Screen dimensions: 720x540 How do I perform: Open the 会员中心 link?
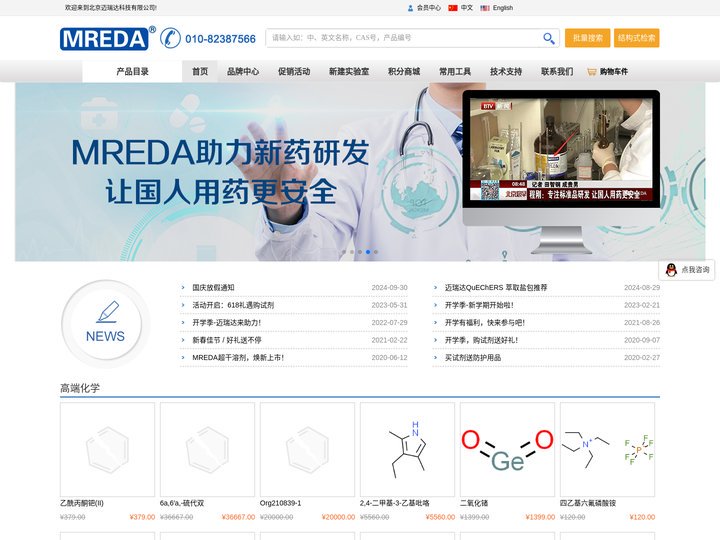click(x=428, y=8)
